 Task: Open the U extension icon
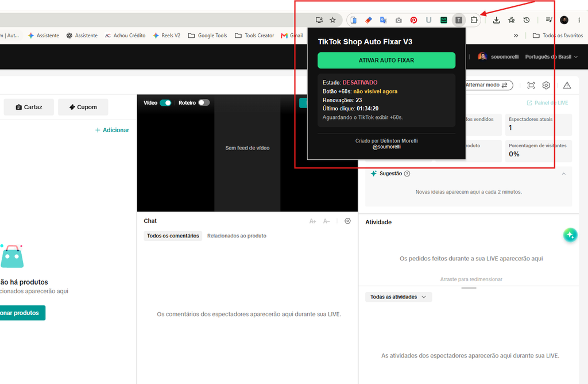pyautogui.click(x=428, y=20)
